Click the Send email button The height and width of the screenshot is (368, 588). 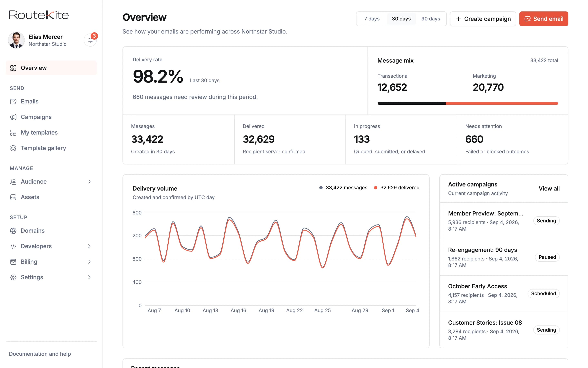pyautogui.click(x=544, y=19)
